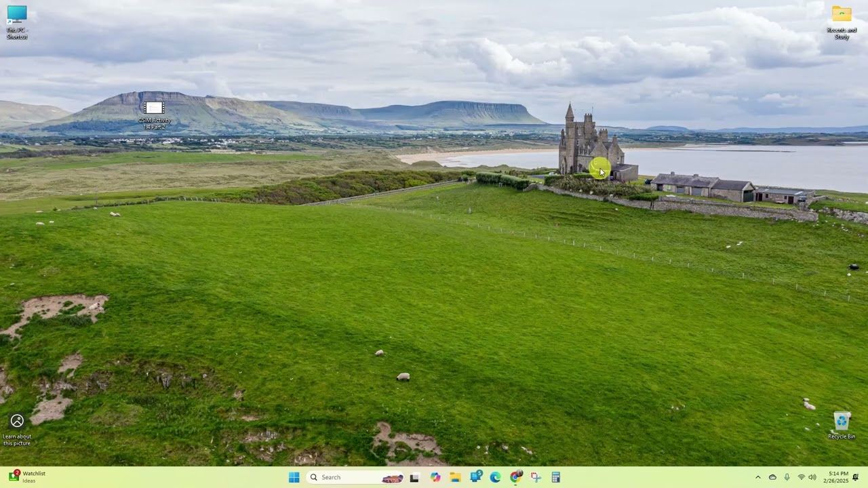Open Task View from the taskbar

pyautogui.click(x=414, y=477)
